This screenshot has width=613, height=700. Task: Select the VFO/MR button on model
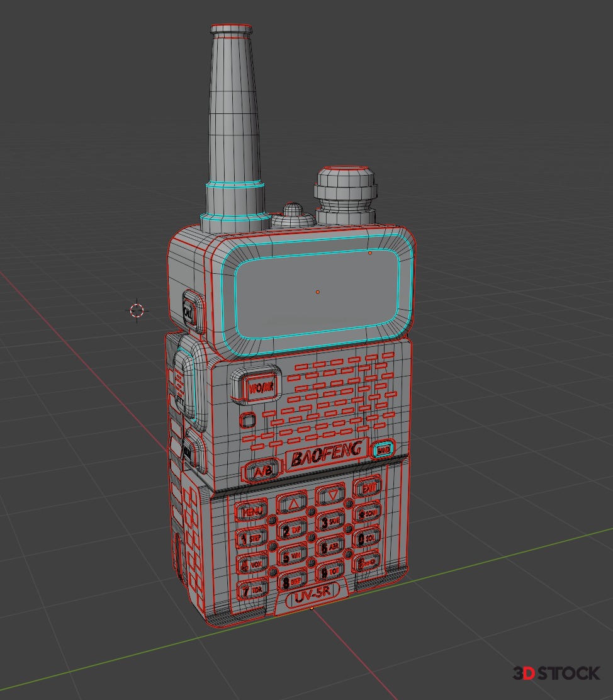coord(259,387)
